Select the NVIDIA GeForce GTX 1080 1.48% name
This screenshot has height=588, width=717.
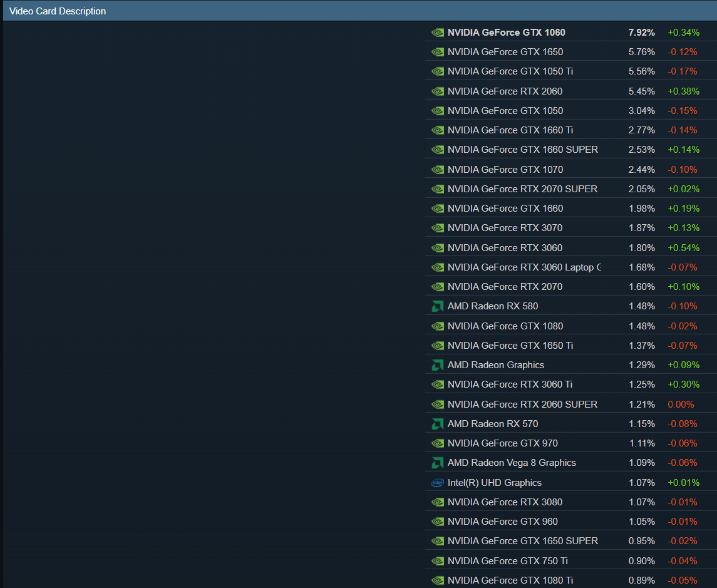pyautogui.click(x=505, y=326)
